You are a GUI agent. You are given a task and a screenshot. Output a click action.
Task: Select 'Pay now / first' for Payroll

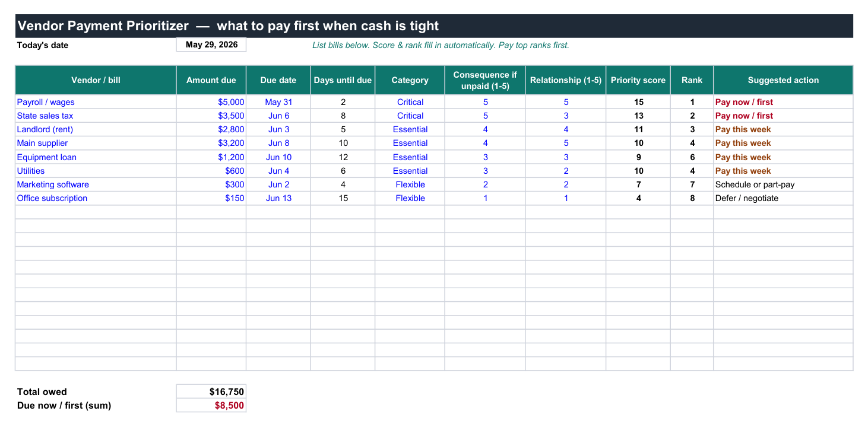click(x=783, y=102)
